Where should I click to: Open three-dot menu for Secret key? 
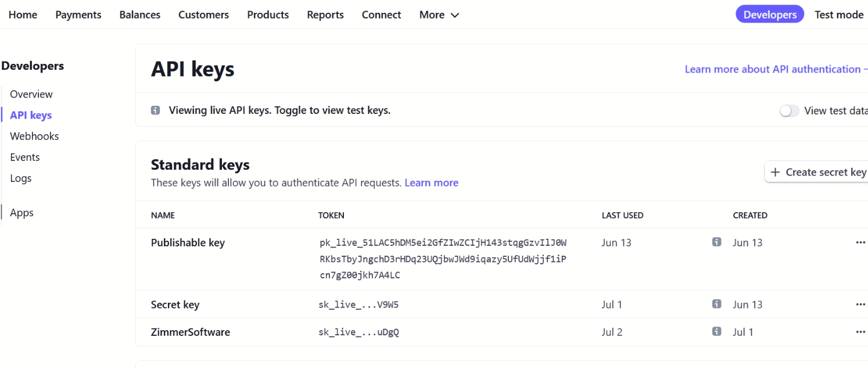(x=860, y=304)
